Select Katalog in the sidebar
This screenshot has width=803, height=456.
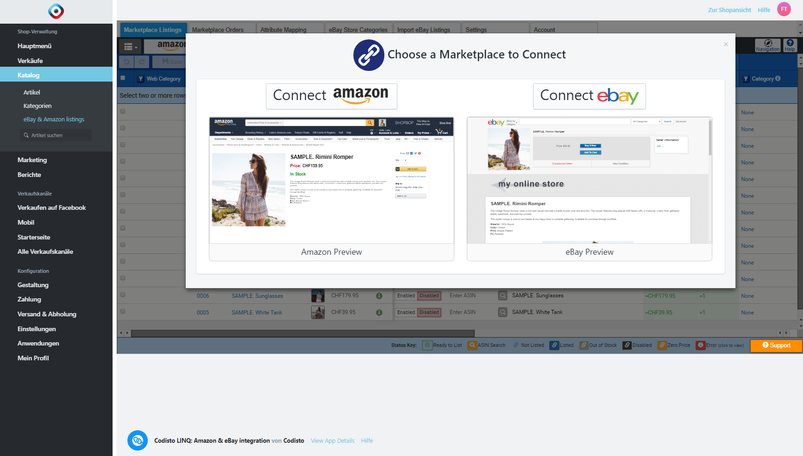56,75
